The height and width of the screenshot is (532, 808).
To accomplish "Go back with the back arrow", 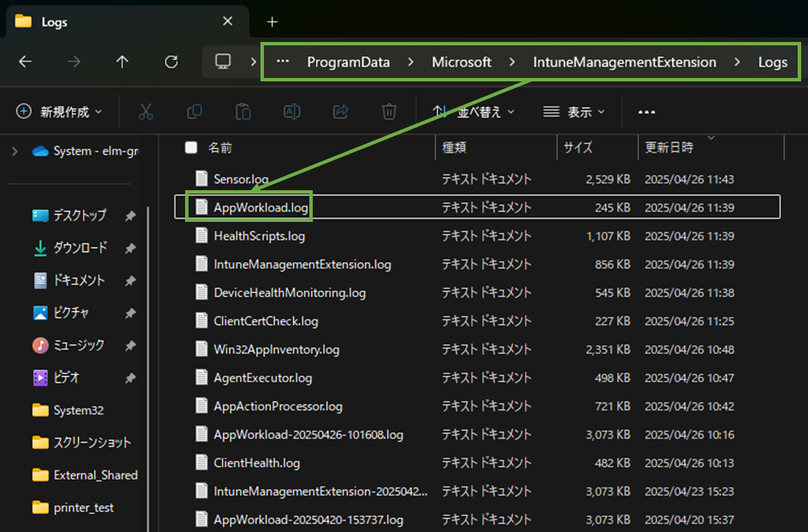I will click(25, 62).
